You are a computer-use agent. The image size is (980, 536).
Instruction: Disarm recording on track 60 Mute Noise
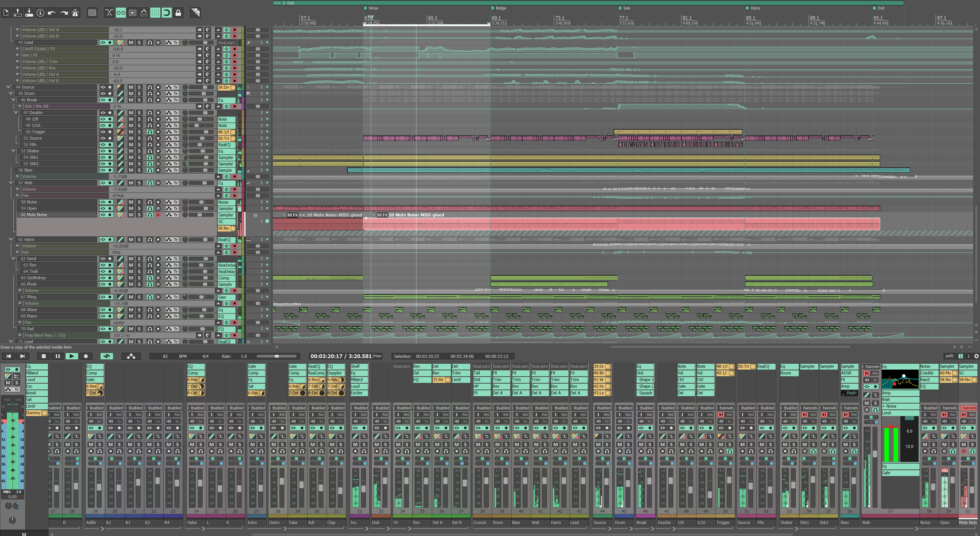click(x=158, y=215)
